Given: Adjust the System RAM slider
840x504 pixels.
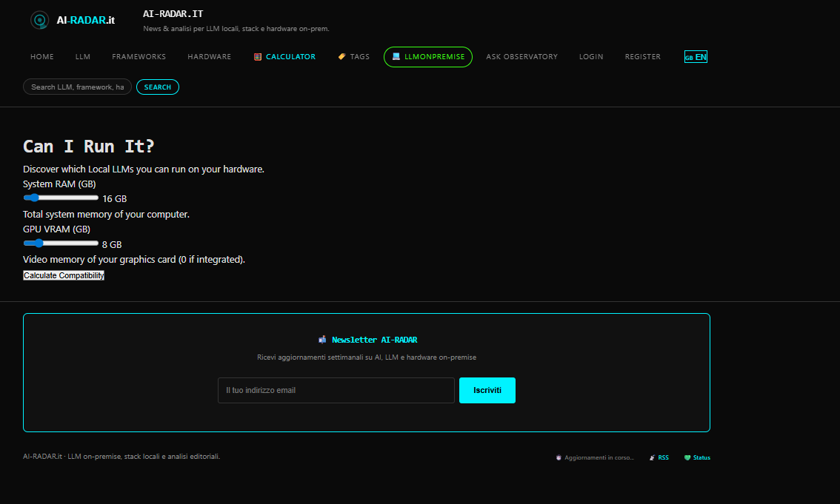Looking at the screenshot, I should point(33,198).
